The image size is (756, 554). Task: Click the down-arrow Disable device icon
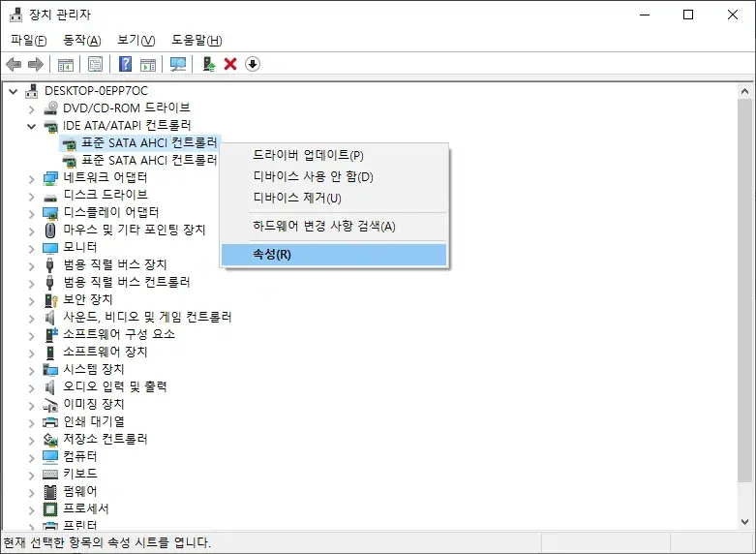point(253,64)
